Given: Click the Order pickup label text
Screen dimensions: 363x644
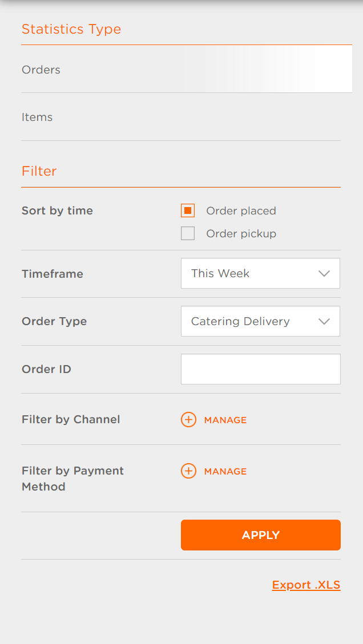Looking at the screenshot, I should point(241,233).
